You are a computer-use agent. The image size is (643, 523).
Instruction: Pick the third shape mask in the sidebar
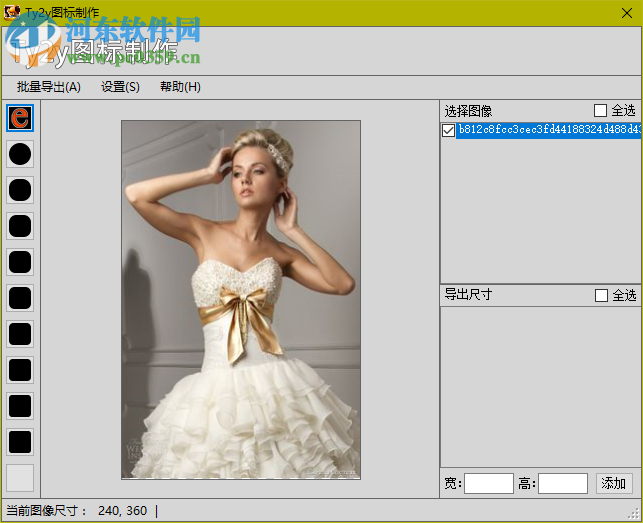[x=20, y=190]
